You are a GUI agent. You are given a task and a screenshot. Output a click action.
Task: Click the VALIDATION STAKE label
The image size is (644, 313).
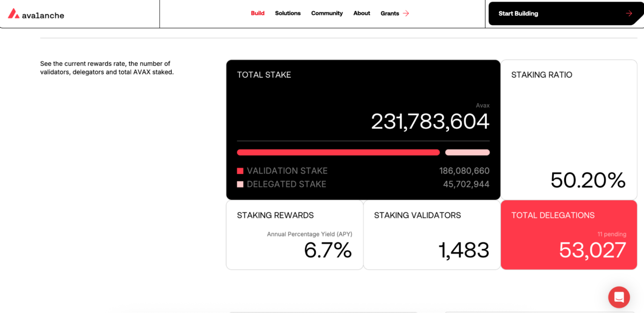pyautogui.click(x=287, y=171)
